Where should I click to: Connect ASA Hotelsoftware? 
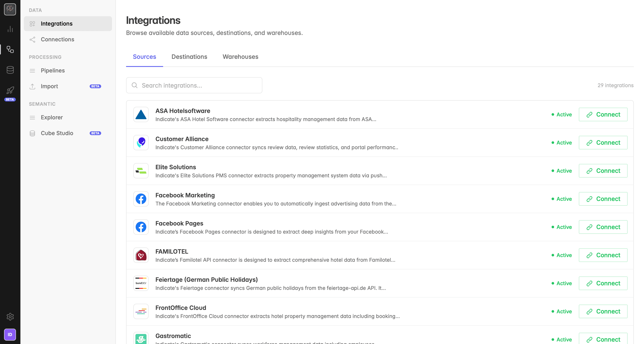click(x=603, y=114)
